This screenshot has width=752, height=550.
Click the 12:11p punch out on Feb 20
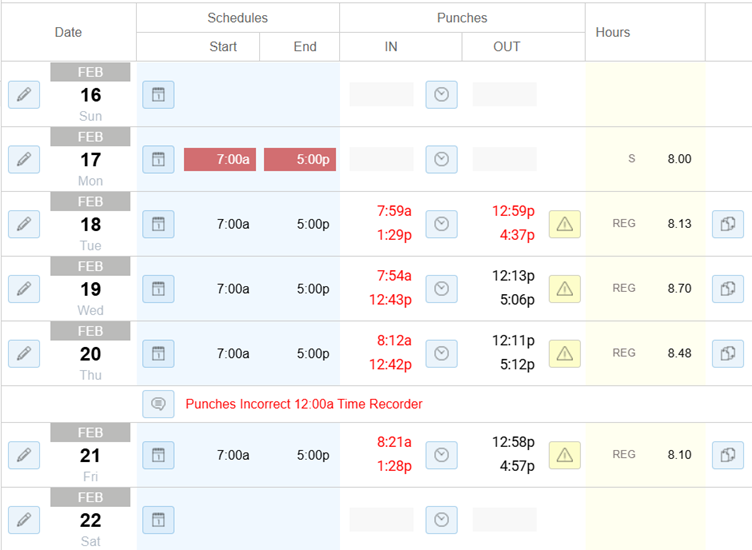pyautogui.click(x=513, y=340)
